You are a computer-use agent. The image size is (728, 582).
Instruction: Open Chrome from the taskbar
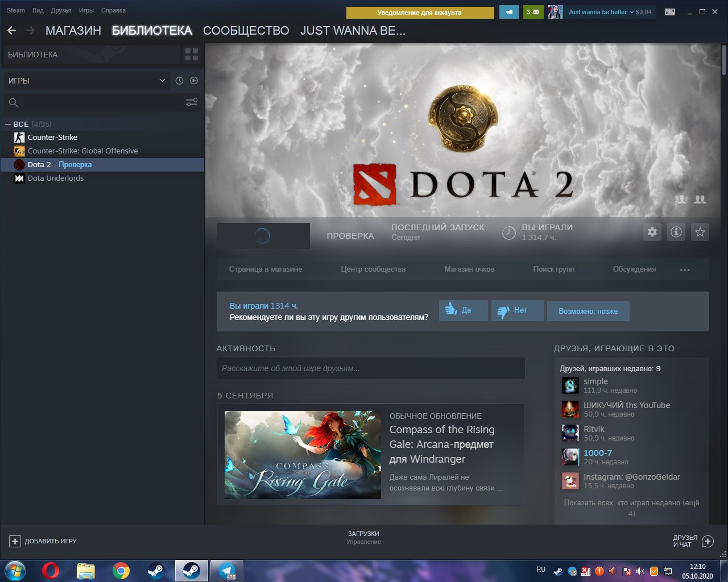tap(121, 570)
